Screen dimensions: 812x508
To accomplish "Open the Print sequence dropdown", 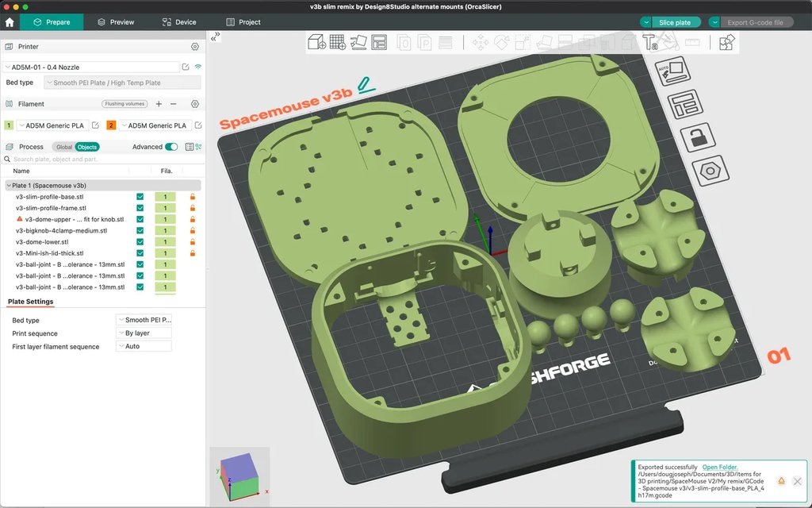I will click(144, 333).
